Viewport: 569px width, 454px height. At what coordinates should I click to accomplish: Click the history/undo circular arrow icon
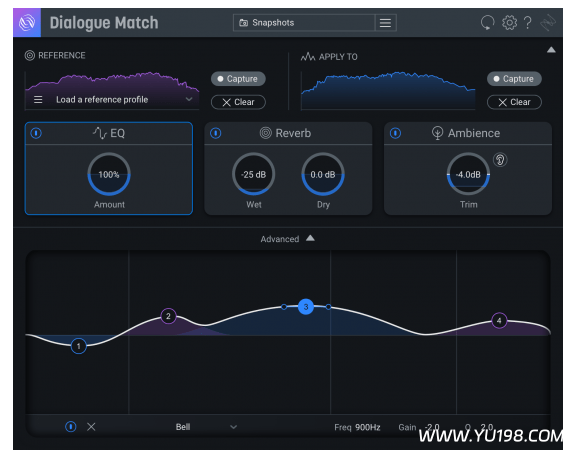point(487,23)
